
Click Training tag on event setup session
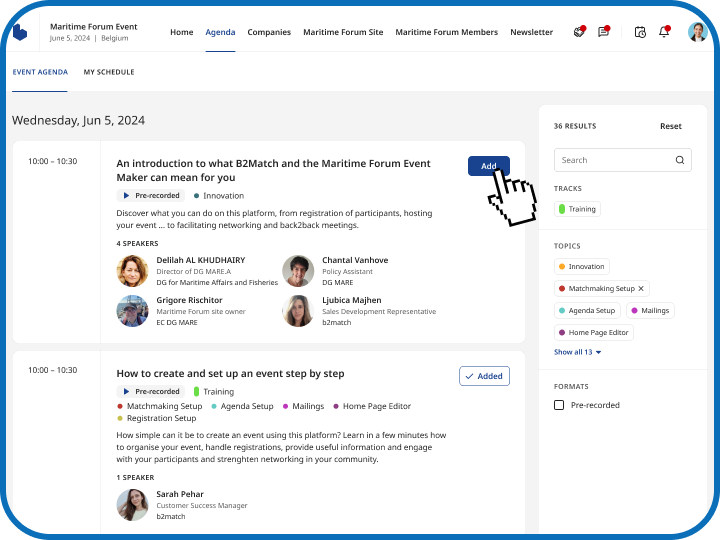(214, 392)
